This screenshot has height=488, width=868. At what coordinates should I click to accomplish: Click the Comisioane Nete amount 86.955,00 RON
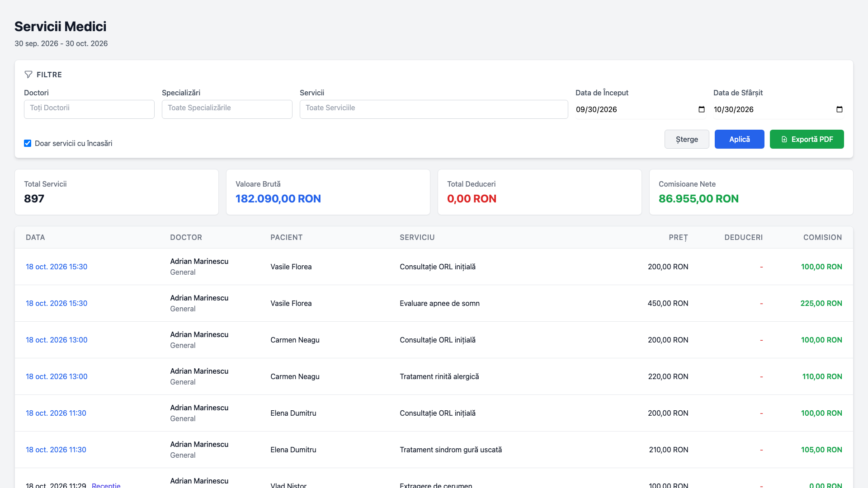[x=698, y=199]
